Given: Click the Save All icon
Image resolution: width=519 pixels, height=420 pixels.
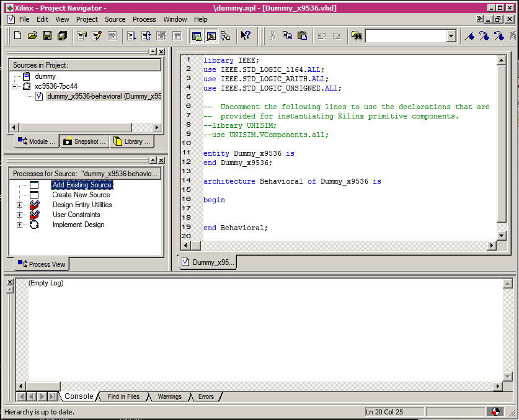Looking at the screenshot, I should [62, 35].
